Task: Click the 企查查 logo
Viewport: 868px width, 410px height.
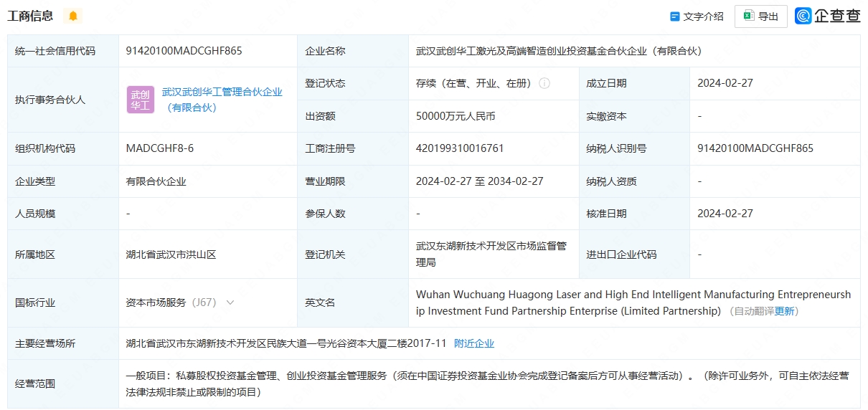Action: pyautogui.click(x=827, y=16)
